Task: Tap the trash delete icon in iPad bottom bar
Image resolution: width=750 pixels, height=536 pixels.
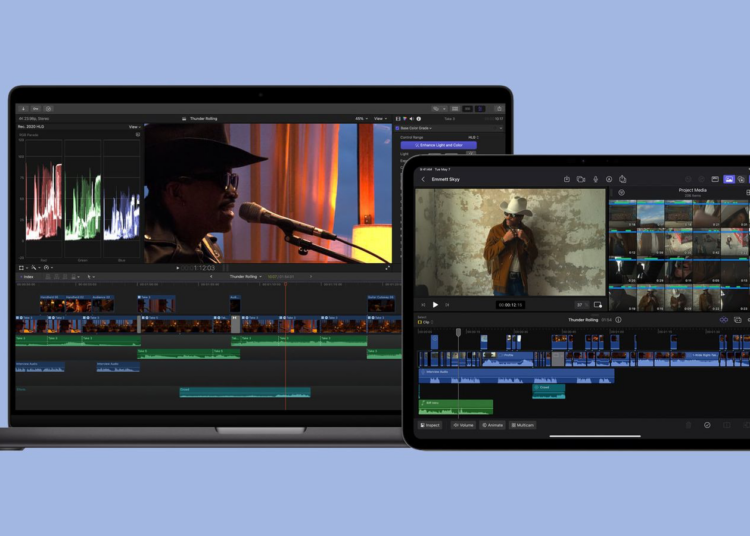Action: click(x=688, y=425)
